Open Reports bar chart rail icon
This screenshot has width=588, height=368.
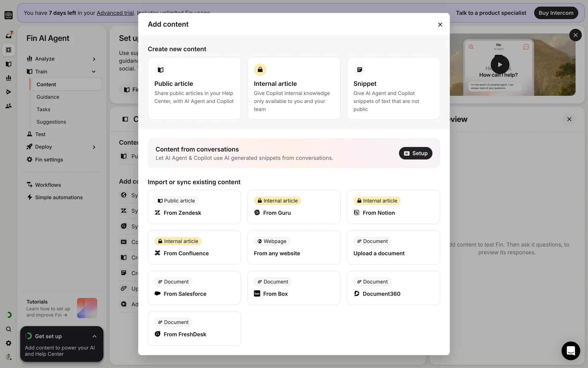[x=9, y=78]
